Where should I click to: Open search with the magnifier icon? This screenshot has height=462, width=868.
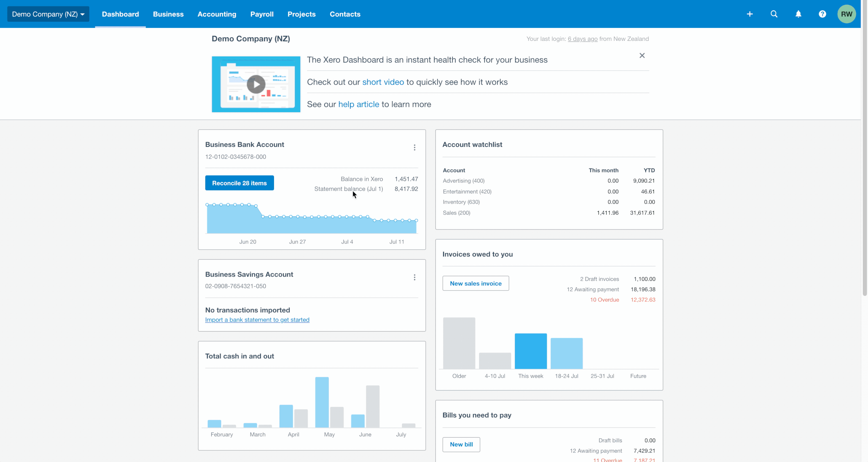774,14
